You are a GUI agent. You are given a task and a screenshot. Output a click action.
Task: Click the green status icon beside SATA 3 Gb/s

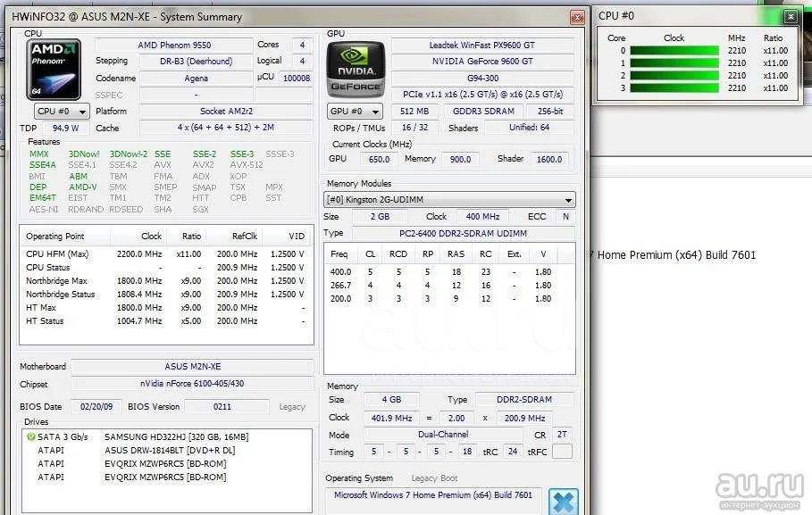click(x=31, y=436)
